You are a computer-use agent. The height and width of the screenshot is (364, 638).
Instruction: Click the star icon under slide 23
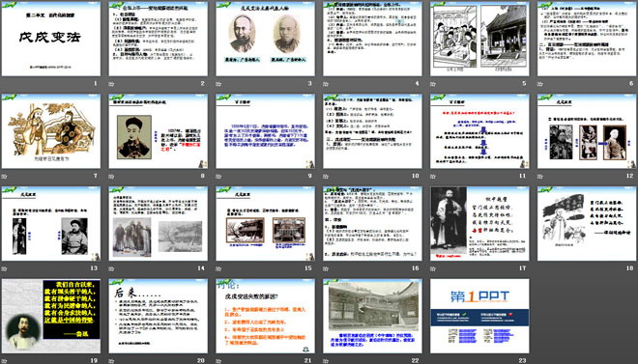pos(432,361)
